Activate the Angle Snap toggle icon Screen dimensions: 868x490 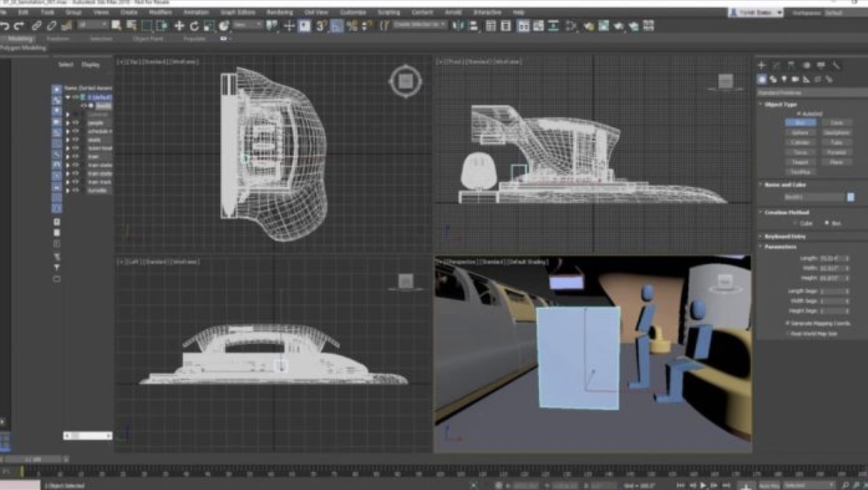(336, 26)
